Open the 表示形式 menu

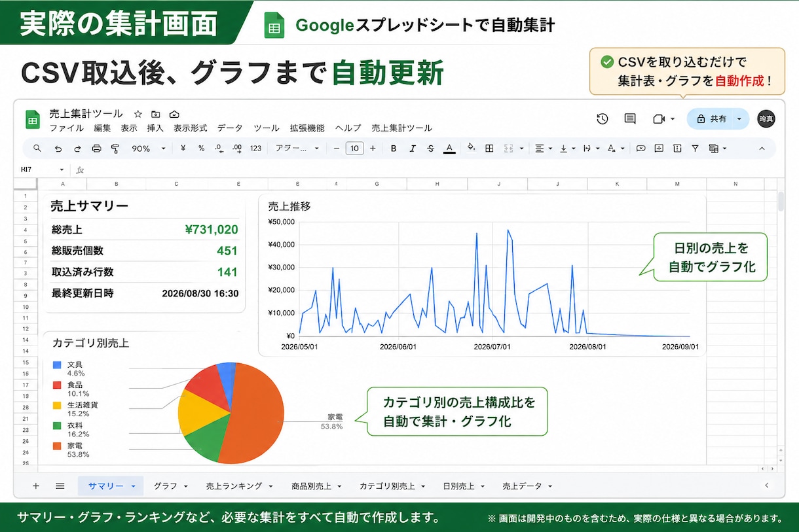(x=190, y=128)
